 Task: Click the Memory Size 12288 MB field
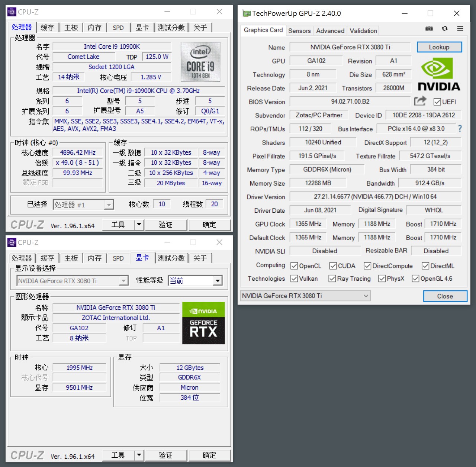tap(318, 183)
